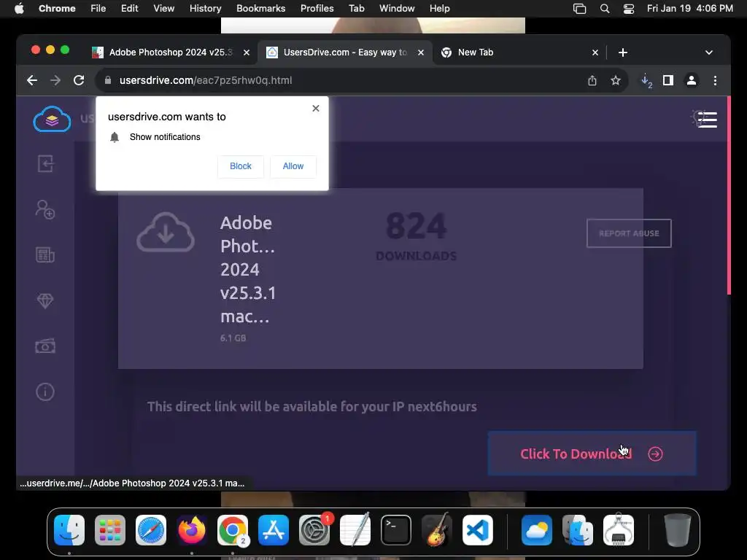This screenshot has width=747, height=560.
Task: Open App Store from the Dock
Action: click(x=274, y=530)
